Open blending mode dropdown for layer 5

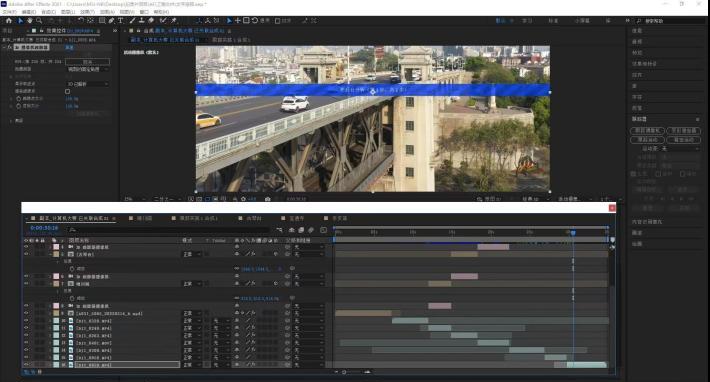point(192,254)
